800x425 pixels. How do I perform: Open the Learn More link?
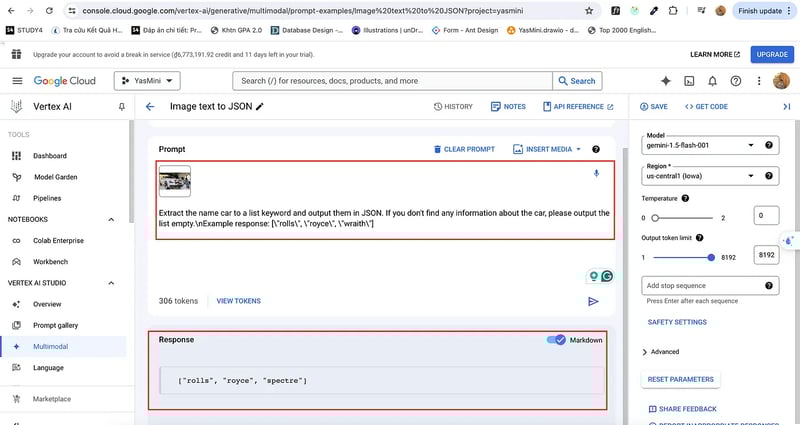pos(715,55)
